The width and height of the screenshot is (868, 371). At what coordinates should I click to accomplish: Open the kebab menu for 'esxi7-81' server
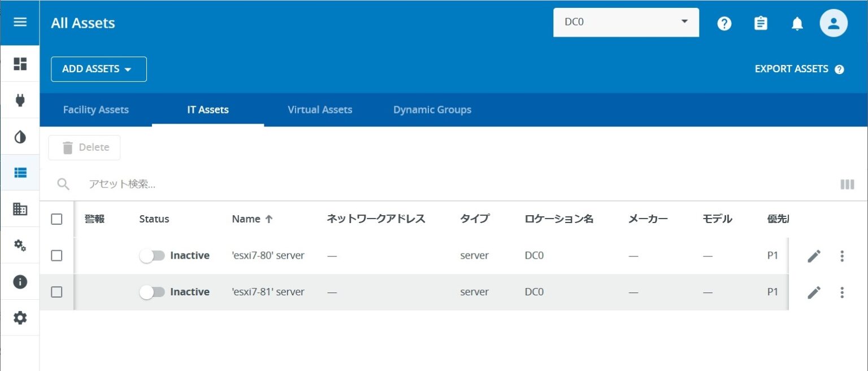coord(841,292)
